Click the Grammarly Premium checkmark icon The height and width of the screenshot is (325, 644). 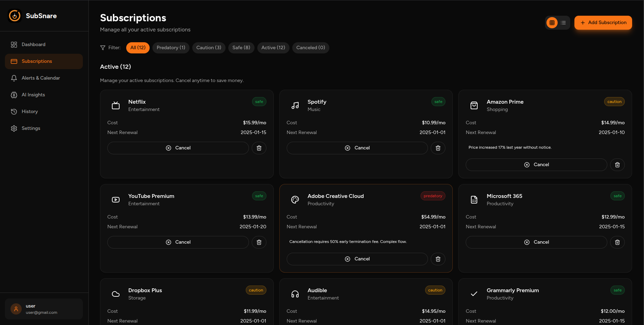tap(474, 294)
